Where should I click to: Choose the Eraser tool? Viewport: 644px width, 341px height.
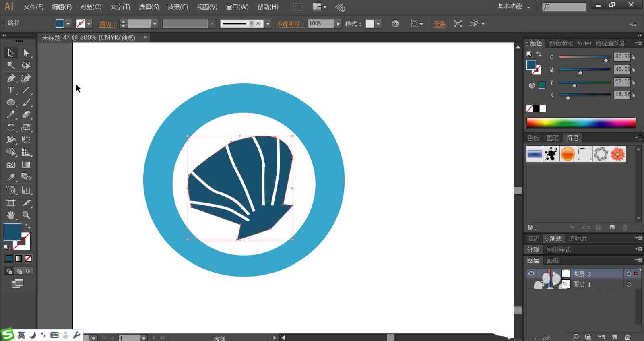pyautogui.click(x=26, y=115)
